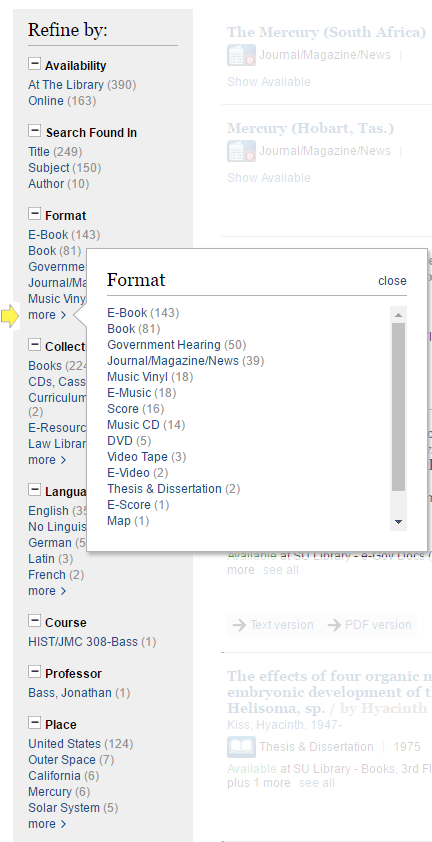Show more Place options
This screenshot has width=432, height=842.
point(47,824)
